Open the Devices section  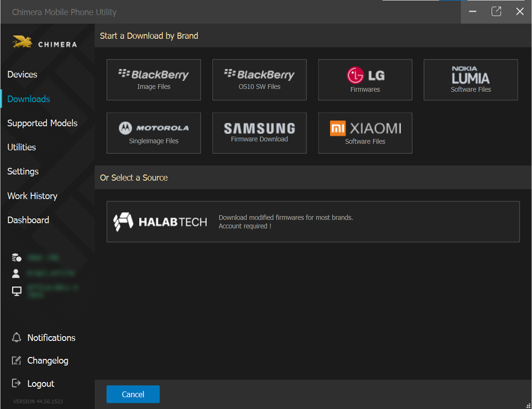(x=22, y=75)
